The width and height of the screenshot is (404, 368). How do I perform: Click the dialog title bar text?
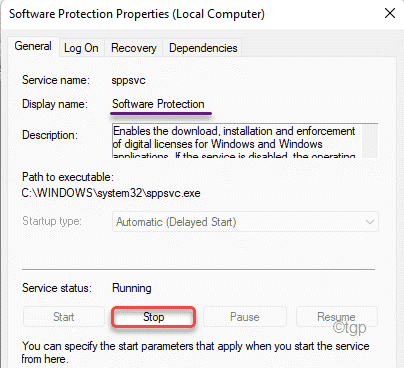tap(137, 14)
